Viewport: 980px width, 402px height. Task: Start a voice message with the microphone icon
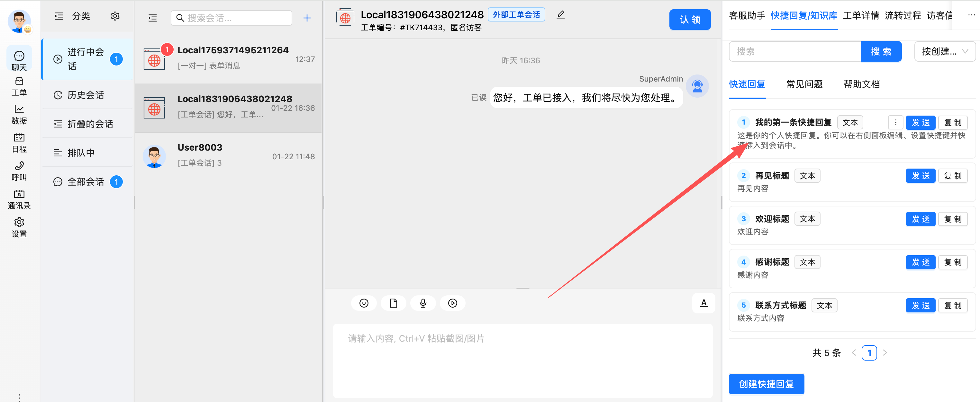pos(423,303)
